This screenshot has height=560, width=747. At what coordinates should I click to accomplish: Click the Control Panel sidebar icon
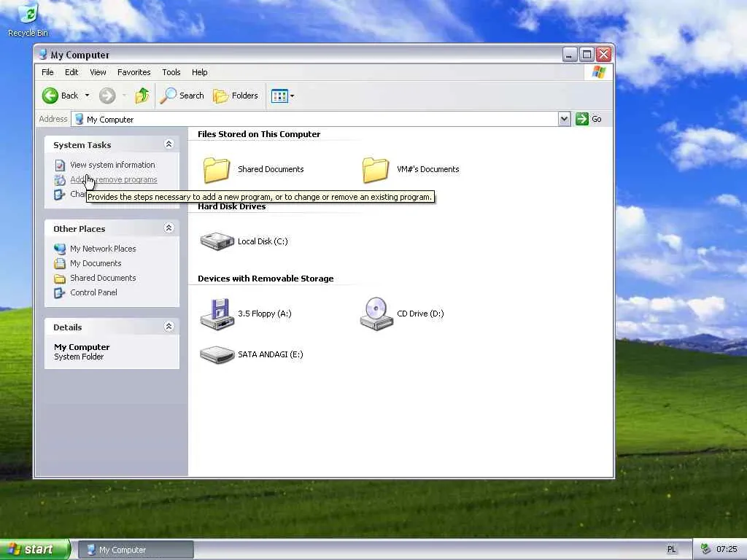point(60,293)
